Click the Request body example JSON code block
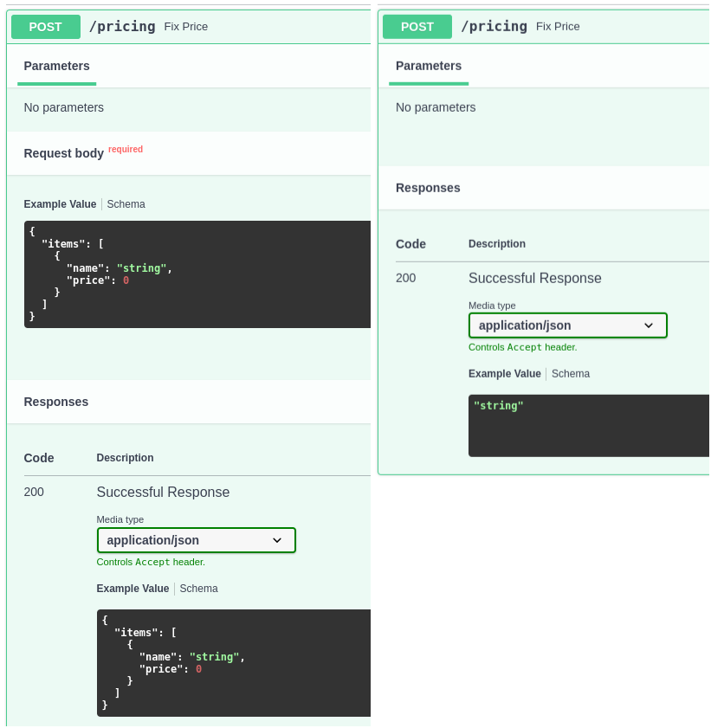 (197, 274)
